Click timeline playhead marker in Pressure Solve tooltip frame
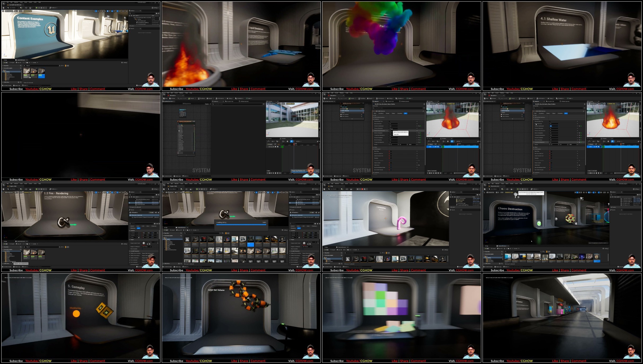The width and height of the screenshot is (643, 364). pyautogui.click(x=458, y=144)
